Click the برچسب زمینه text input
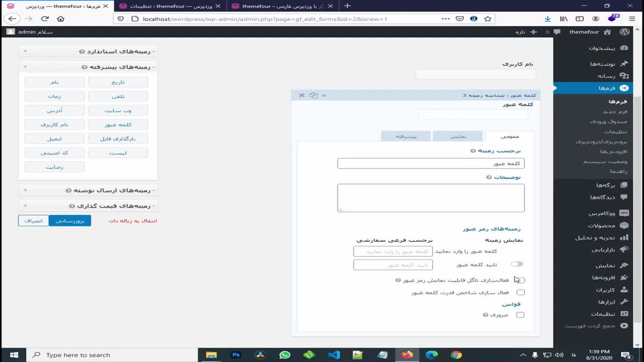This screenshot has width=644, height=362. pos(431,163)
